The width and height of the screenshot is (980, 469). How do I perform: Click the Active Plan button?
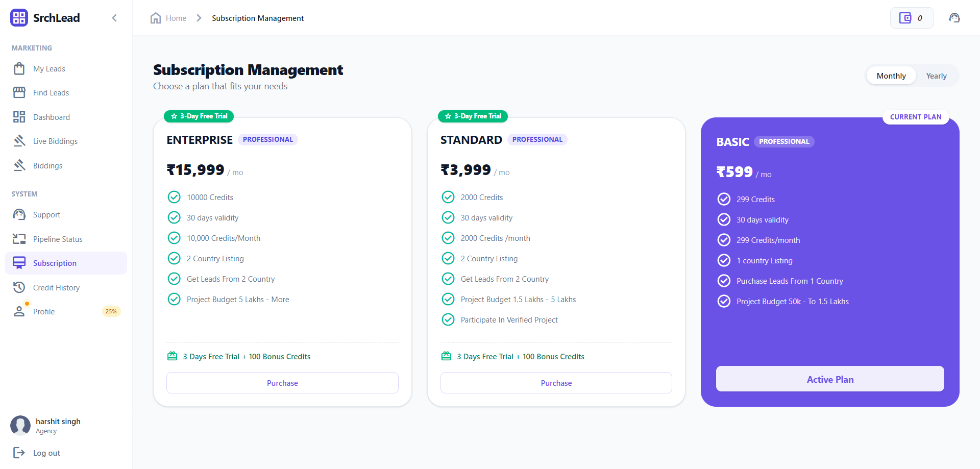click(830, 379)
